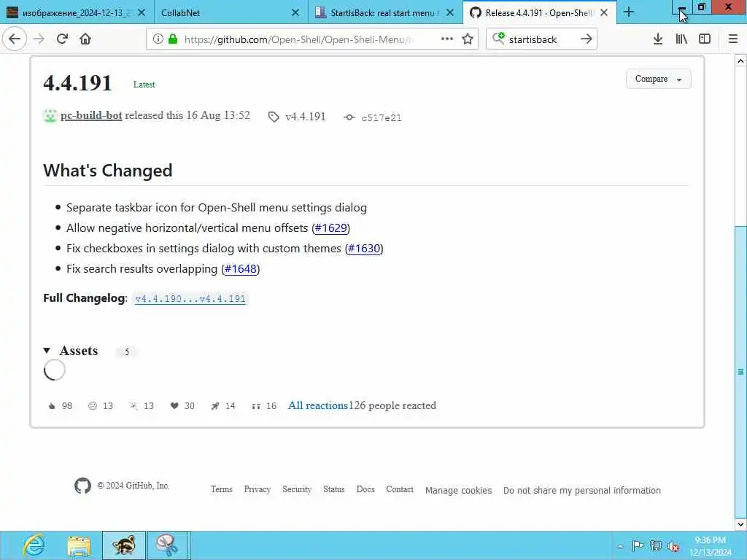The height and width of the screenshot is (560, 747).
Task: Reload the current page
Action: click(62, 39)
